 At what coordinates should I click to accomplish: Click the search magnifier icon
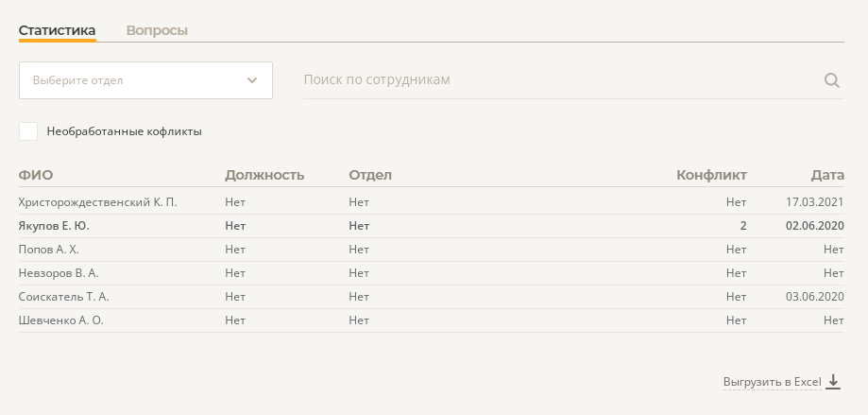tap(832, 80)
